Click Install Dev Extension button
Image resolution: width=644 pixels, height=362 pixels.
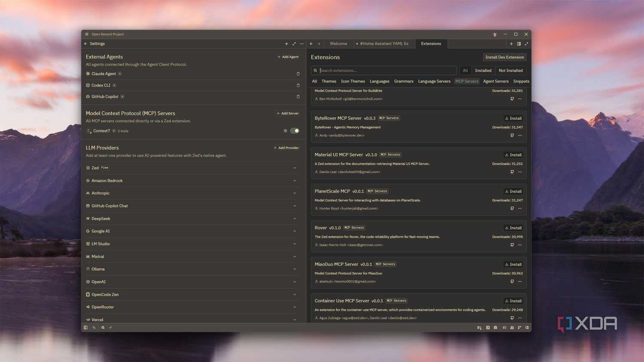click(504, 57)
